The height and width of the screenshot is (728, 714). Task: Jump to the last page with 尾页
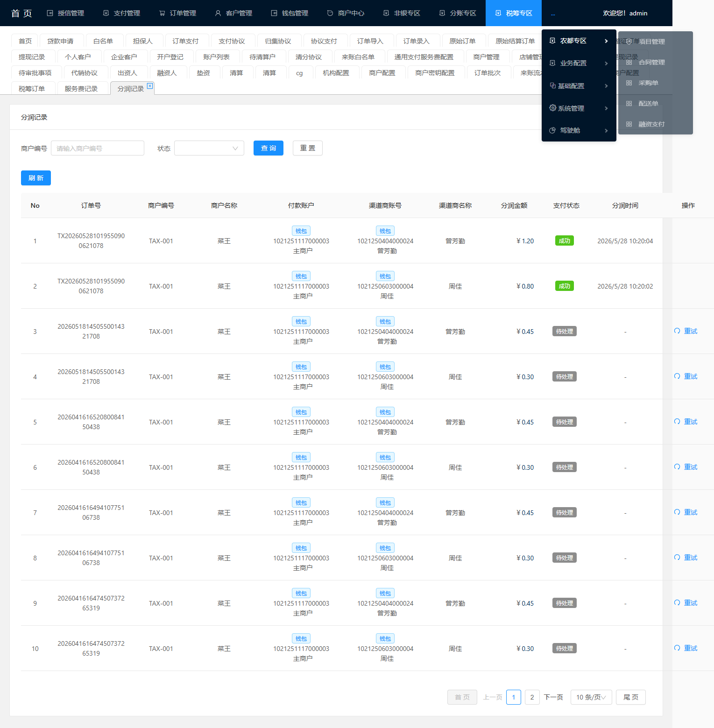click(x=631, y=697)
